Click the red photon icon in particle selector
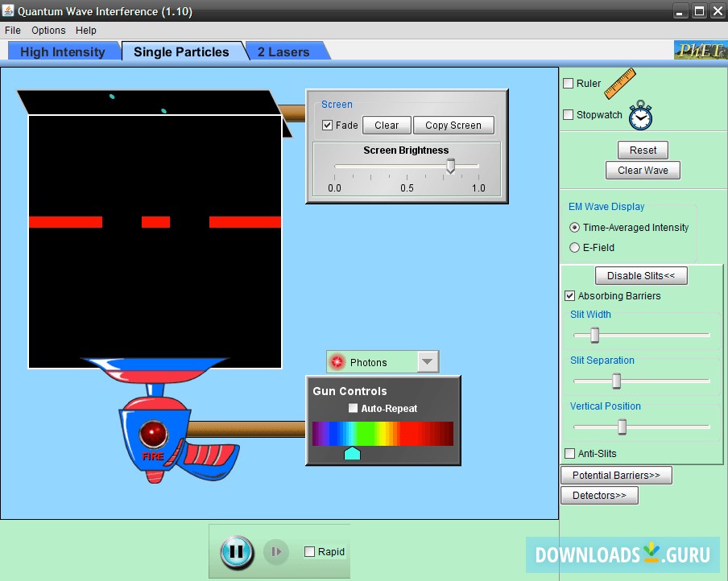728x581 pixels. point(337,362)
